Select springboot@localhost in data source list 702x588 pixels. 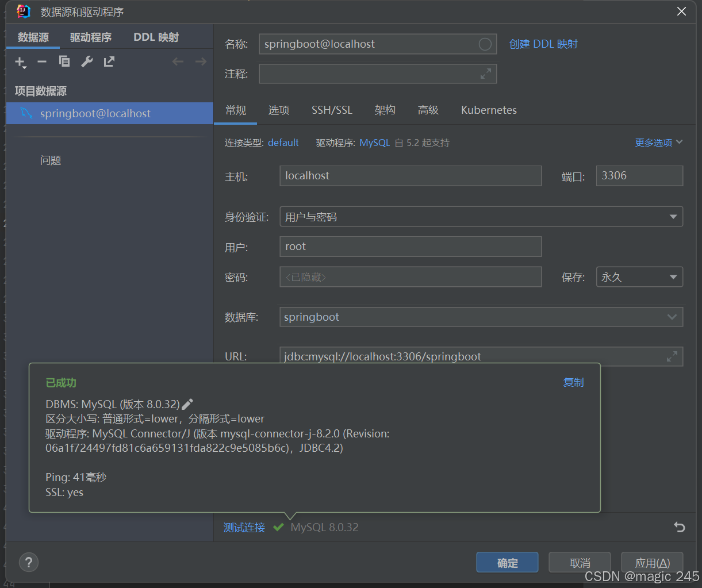[x=110, y=113]
